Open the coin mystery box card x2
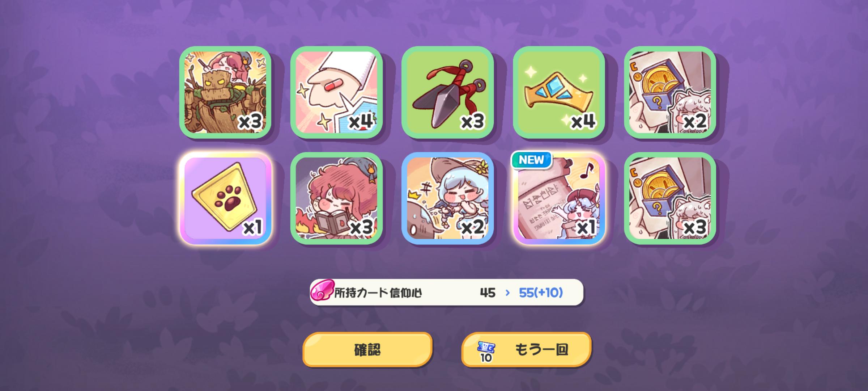Image resolution: width=868 pixels, height=391 pixels. pos(670,92)
